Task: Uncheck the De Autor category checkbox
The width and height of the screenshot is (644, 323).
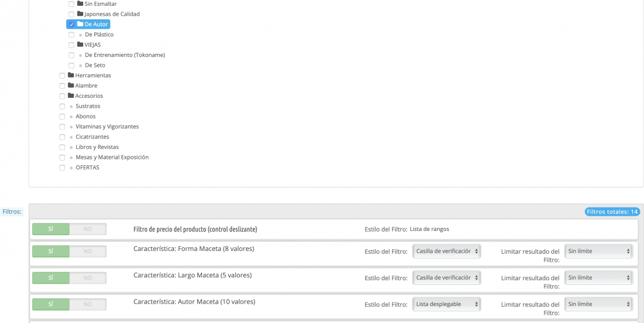Action: coord(71,25)
